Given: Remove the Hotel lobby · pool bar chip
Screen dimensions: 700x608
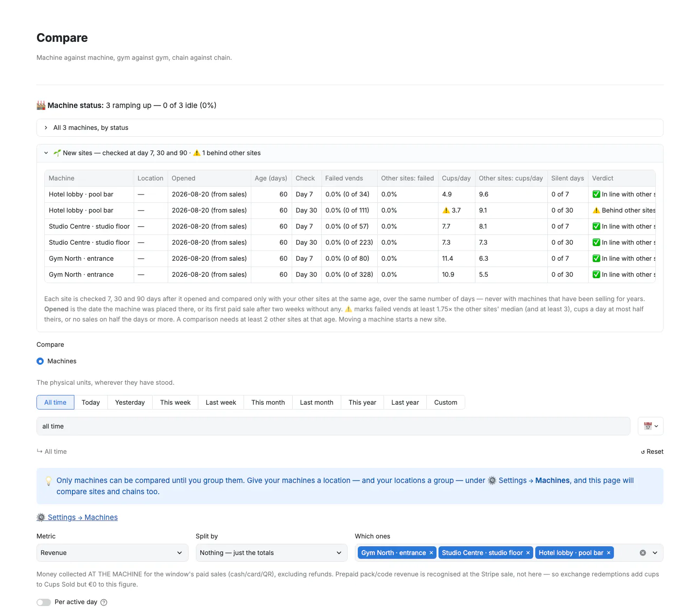Looking at the screenshot, I should [609, 553].
